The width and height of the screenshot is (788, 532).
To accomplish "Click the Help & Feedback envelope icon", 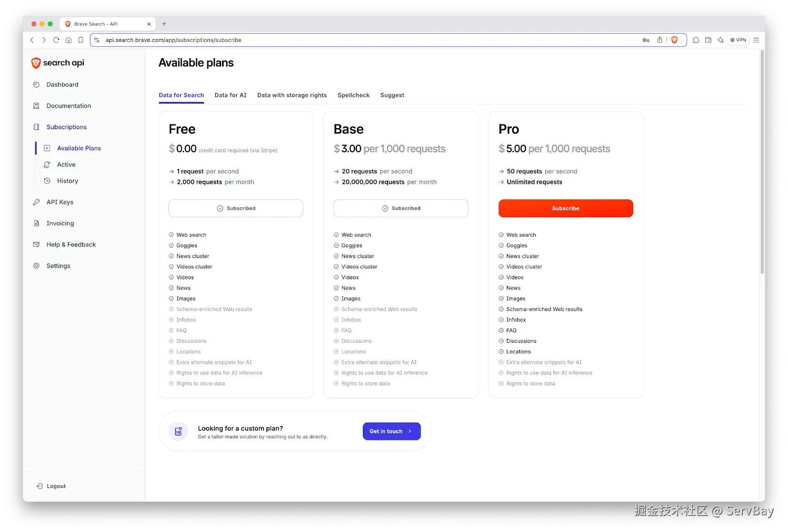I will pyautogui.click(x=36, y=244).
